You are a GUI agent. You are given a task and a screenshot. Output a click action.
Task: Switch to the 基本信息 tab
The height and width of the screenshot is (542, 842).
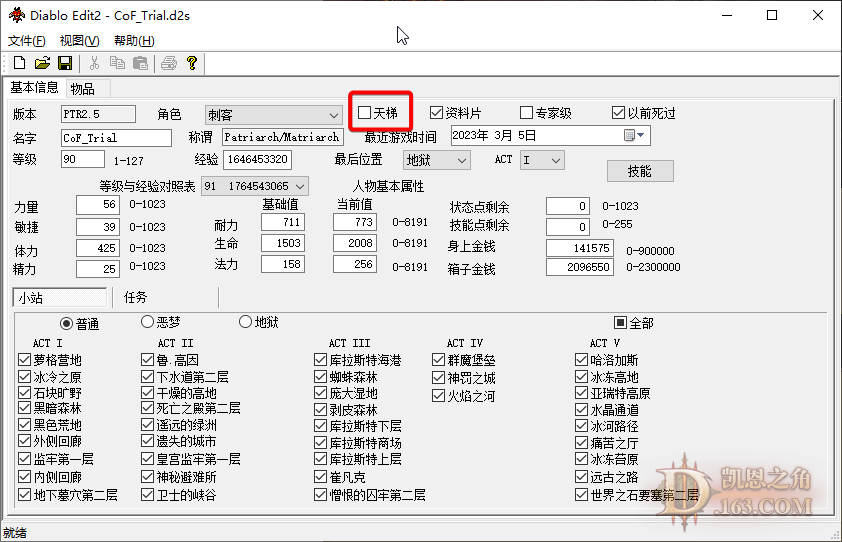34,88
